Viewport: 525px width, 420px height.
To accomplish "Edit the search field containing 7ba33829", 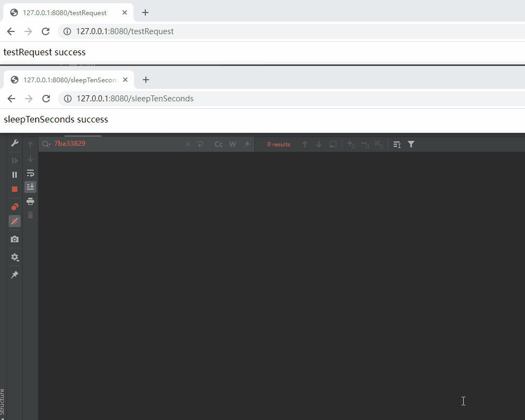I will 117,144.
